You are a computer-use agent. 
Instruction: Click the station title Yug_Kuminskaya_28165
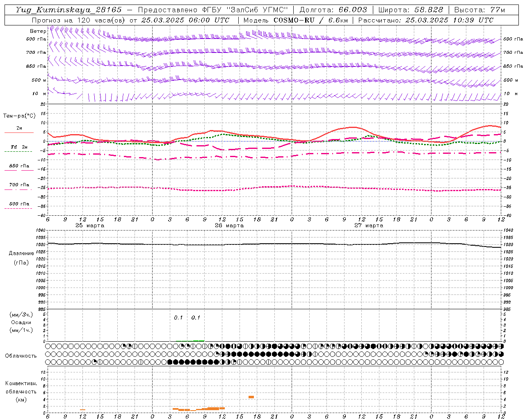point(68,10)
